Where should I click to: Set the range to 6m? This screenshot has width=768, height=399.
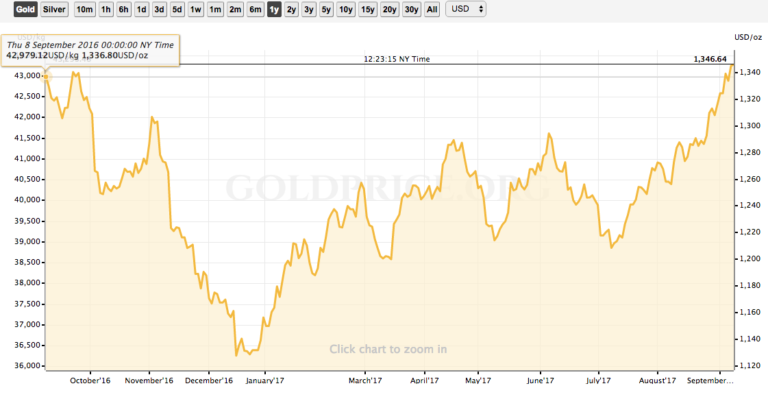click(255, 9)
